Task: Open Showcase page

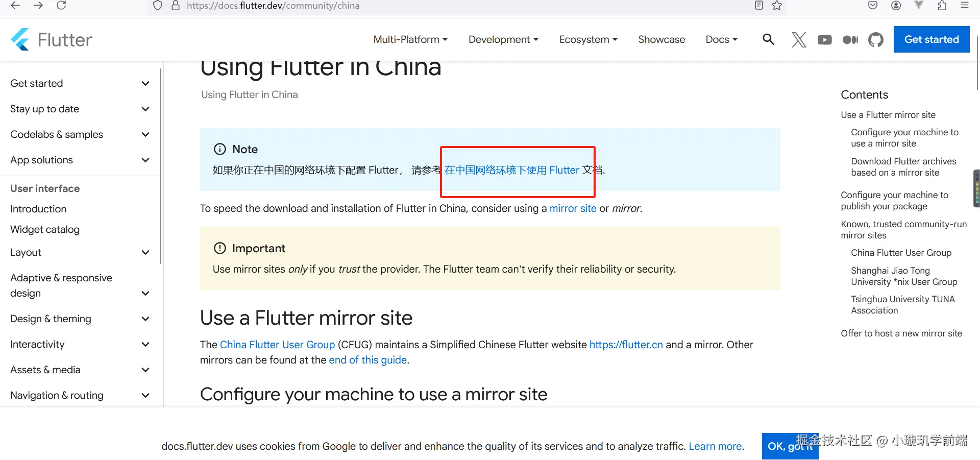Action: [x=661, y=39]
